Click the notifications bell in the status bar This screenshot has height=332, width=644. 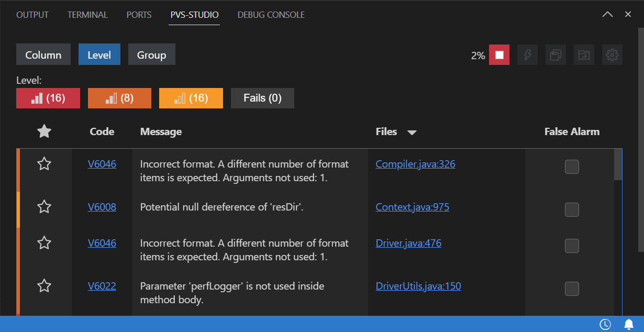click(x=628, y=324)
